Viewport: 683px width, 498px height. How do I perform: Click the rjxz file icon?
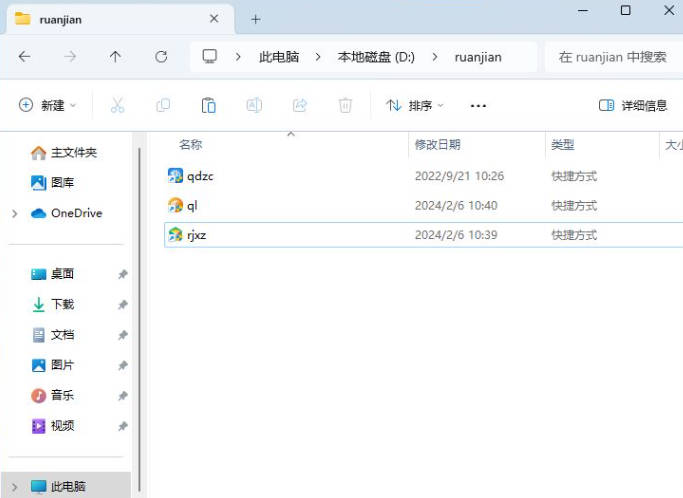click(x=176, y=235)
